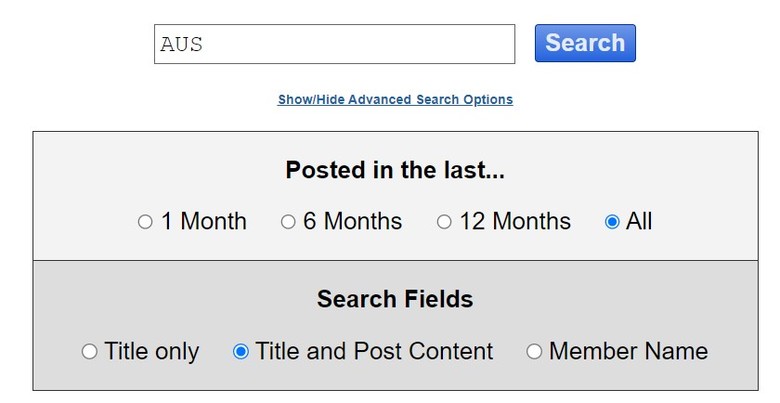This screenshot has height=403, width=780.
Task: Click the Title and Post Content radio circle
Action: coord(240,352)
